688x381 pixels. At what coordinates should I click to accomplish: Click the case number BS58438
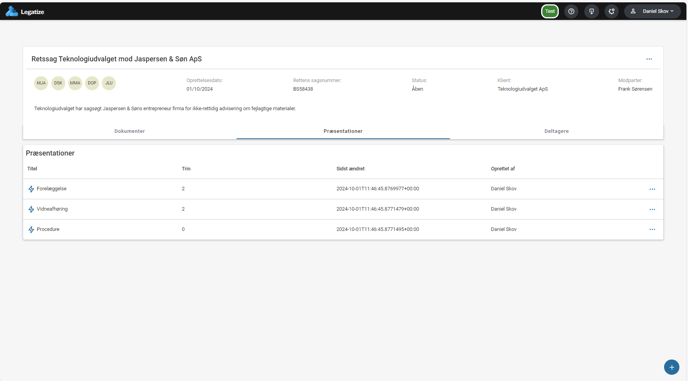click(x=303, y=89)
